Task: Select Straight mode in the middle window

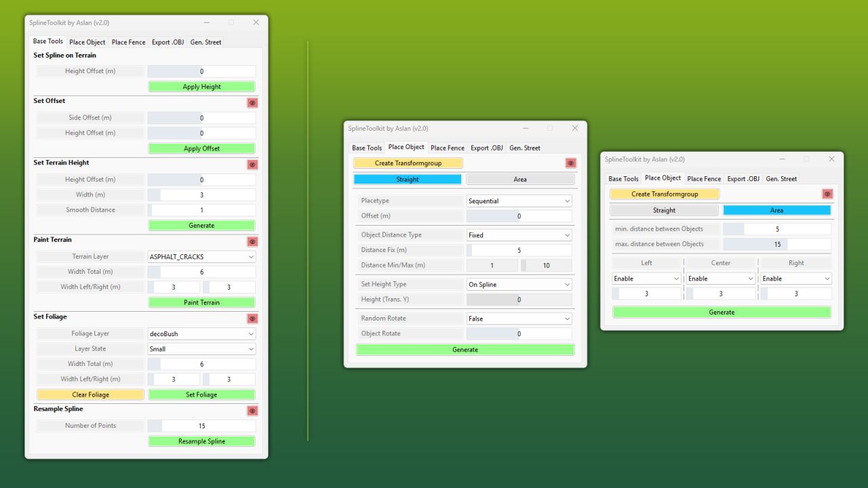Action: click(x=408, y=180)
